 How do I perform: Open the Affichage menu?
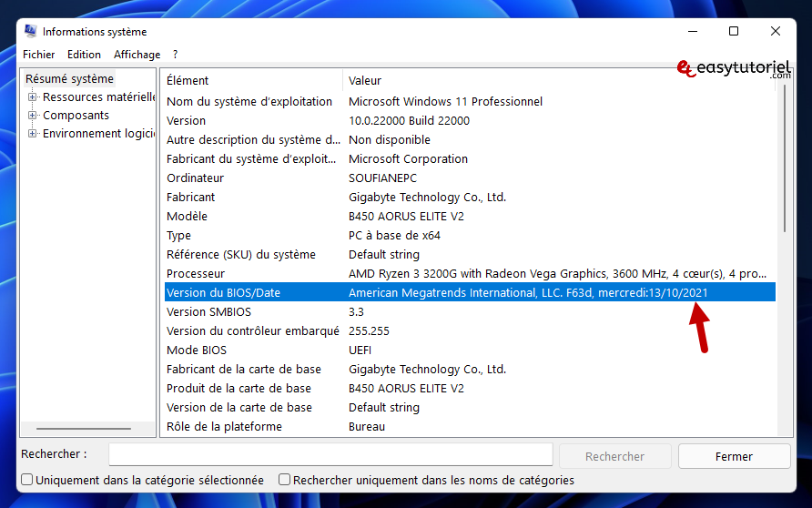coord(137,55)
